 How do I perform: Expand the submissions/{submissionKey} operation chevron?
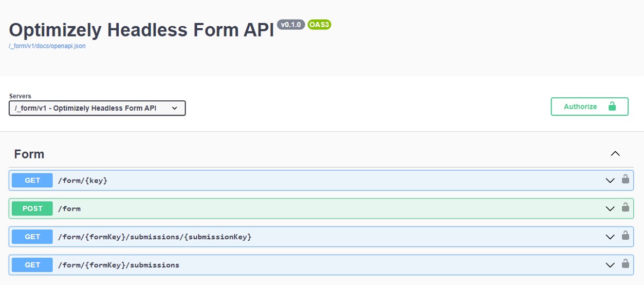click(610, 237)
